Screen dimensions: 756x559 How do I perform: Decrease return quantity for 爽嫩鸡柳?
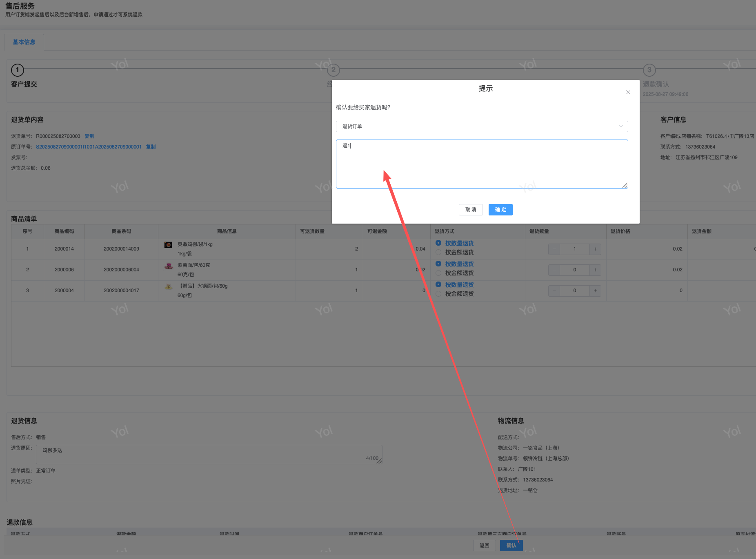(554, 249)
